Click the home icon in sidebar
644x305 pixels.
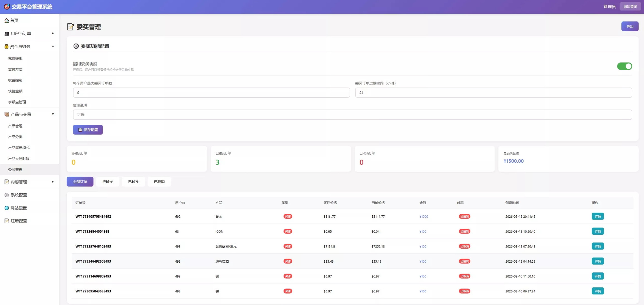tap(6, 20)
